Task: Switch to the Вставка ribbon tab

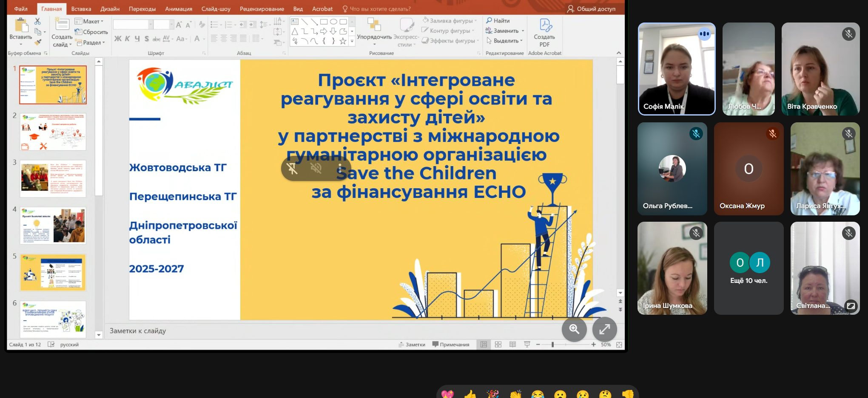Action: pyautogui.click(x=81, y=8)
